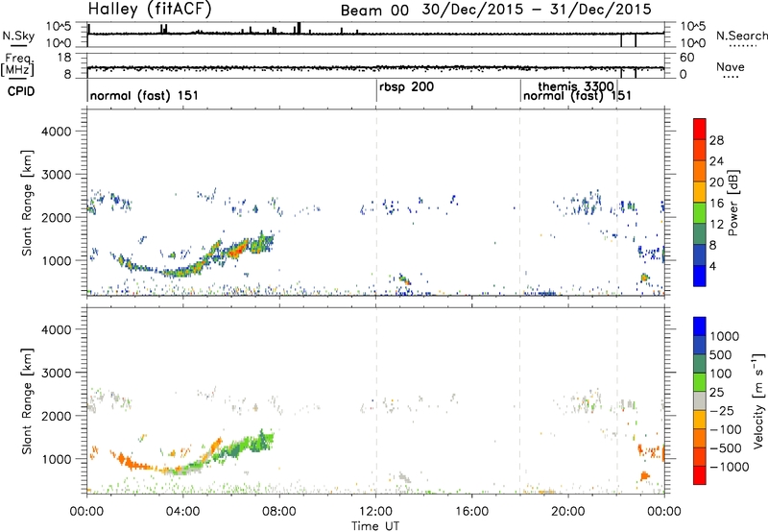Click the 'Nave' legend label

pos(731,66)
